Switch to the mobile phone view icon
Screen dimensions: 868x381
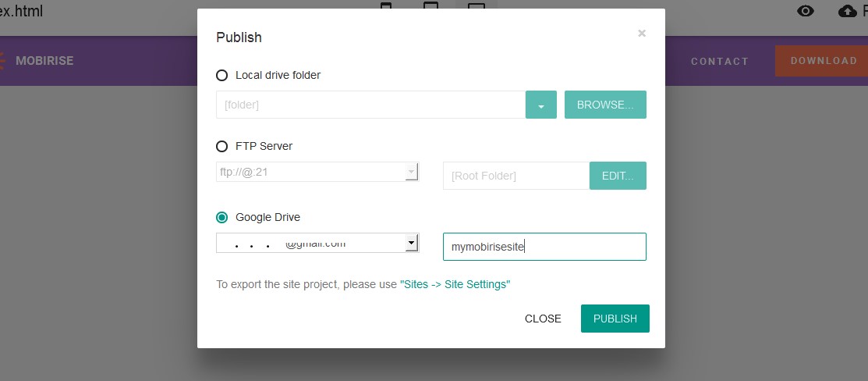click(x=386, y=7)
